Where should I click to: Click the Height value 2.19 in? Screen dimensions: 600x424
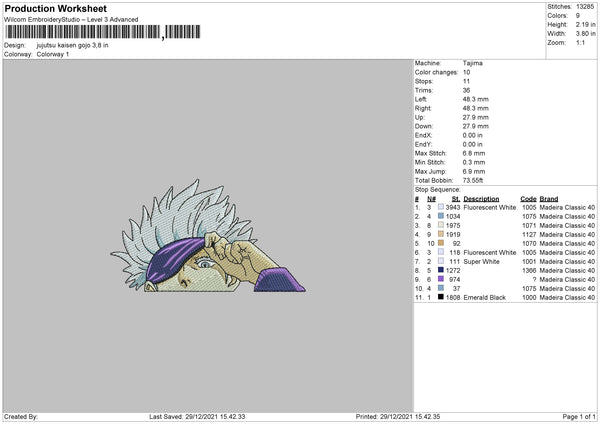[585, 24]
